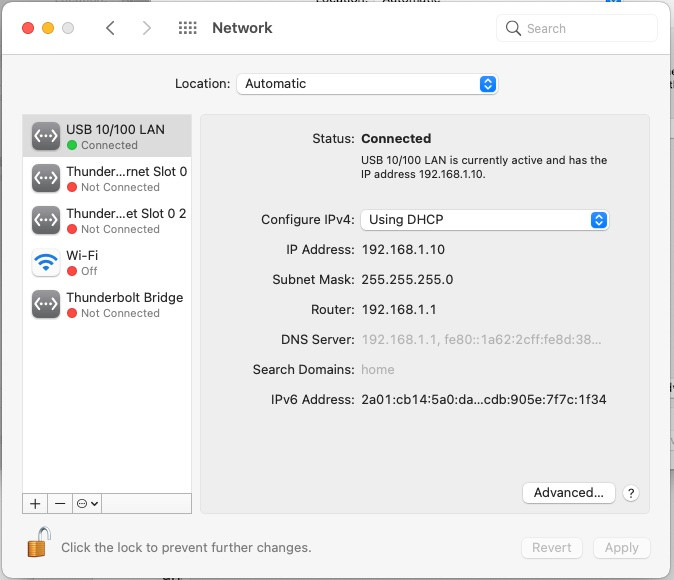674x580 pixels.
Task: Click the Search field
Action: [578, 28]
